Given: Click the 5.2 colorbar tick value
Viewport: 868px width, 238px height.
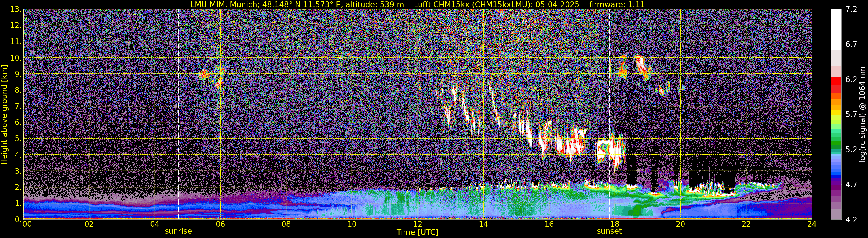Looking at the screenshot, I should [x=851, y=149].
